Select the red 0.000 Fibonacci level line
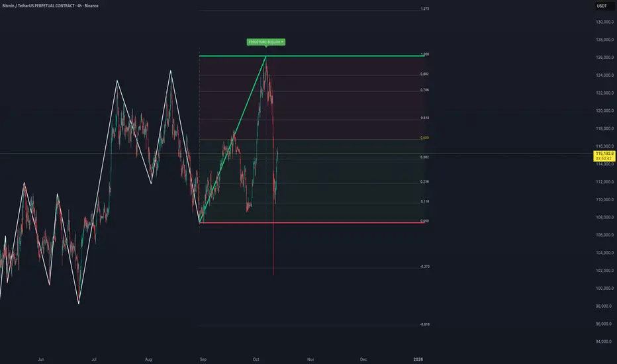617x364 pixels. 312,223
